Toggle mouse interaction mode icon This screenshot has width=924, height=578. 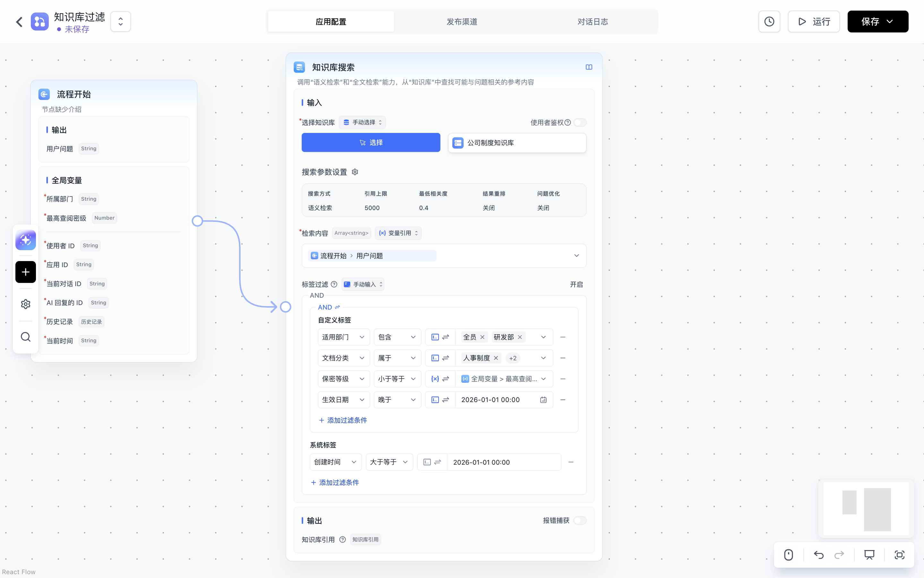tap(789, 555)
